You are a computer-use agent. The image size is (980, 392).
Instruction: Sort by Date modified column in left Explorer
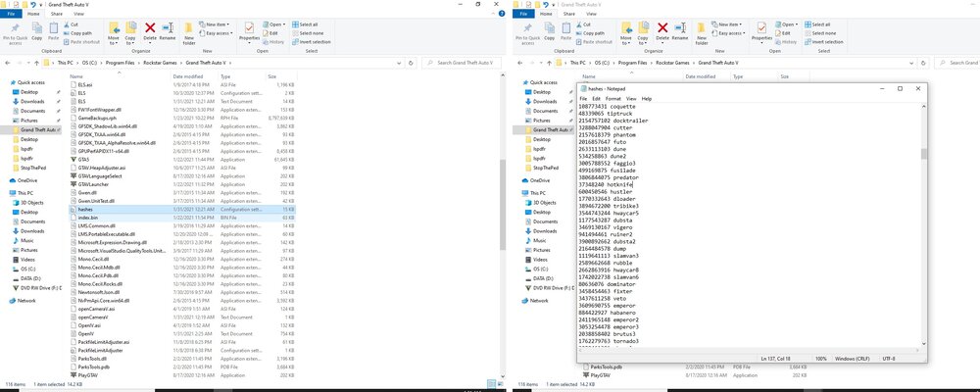187,76
